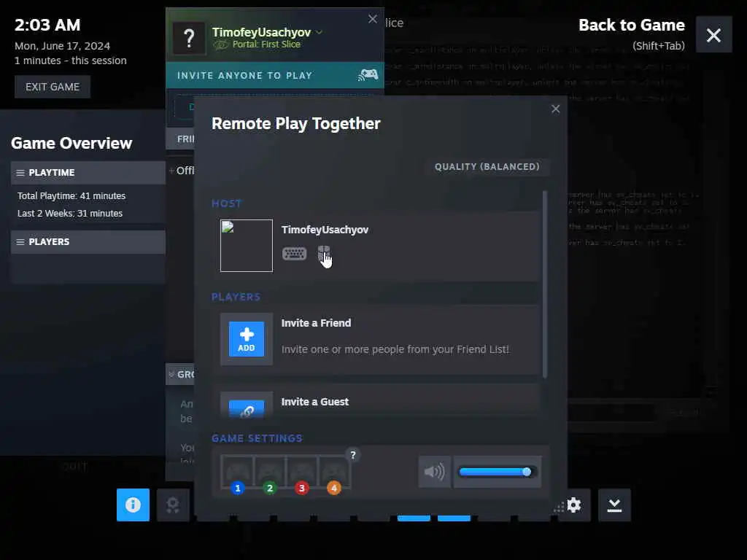Viewport: 747px width, 560px height.
Task: Click the Portal: First Slice status text
Action: pos(266,44)
